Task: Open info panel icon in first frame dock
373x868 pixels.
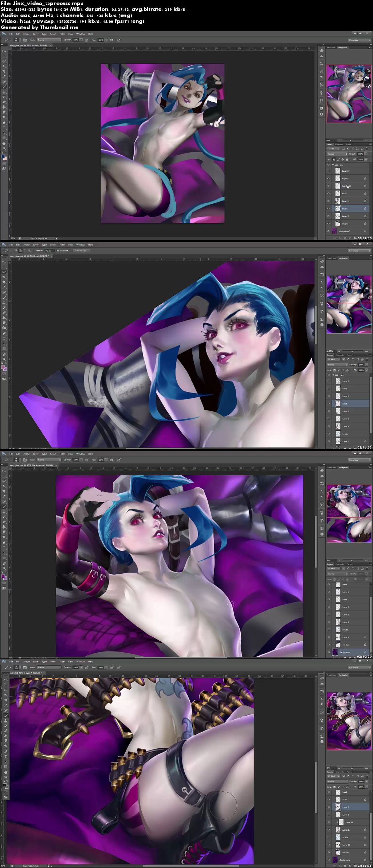Action: [x=322, y=114]
